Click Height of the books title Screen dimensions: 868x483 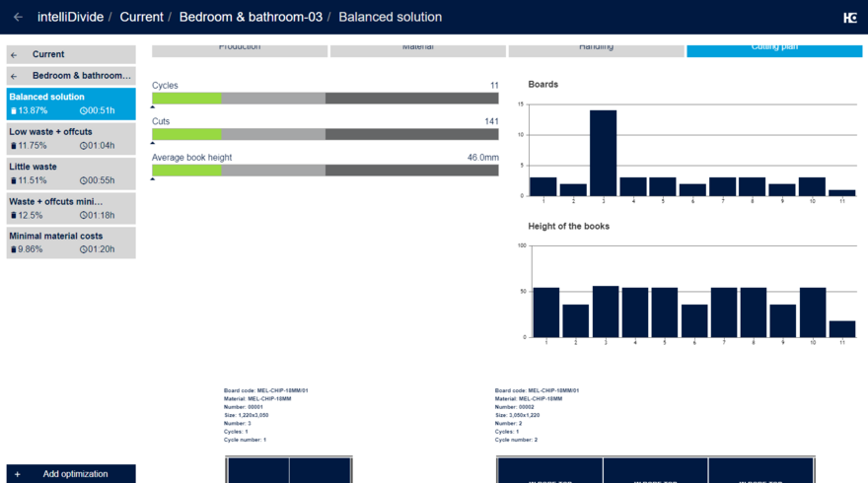568,227
